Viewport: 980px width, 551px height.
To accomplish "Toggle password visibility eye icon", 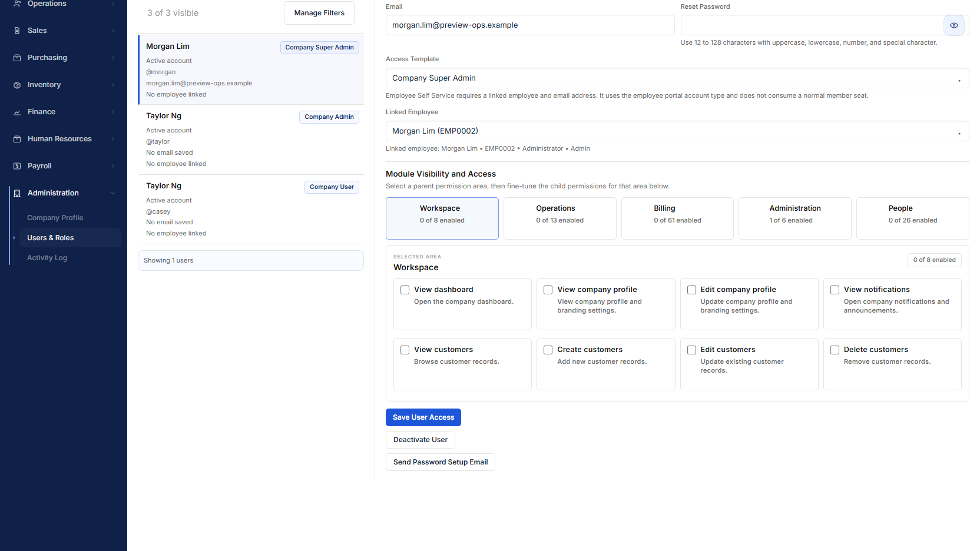I will click(x=954, y=25).
